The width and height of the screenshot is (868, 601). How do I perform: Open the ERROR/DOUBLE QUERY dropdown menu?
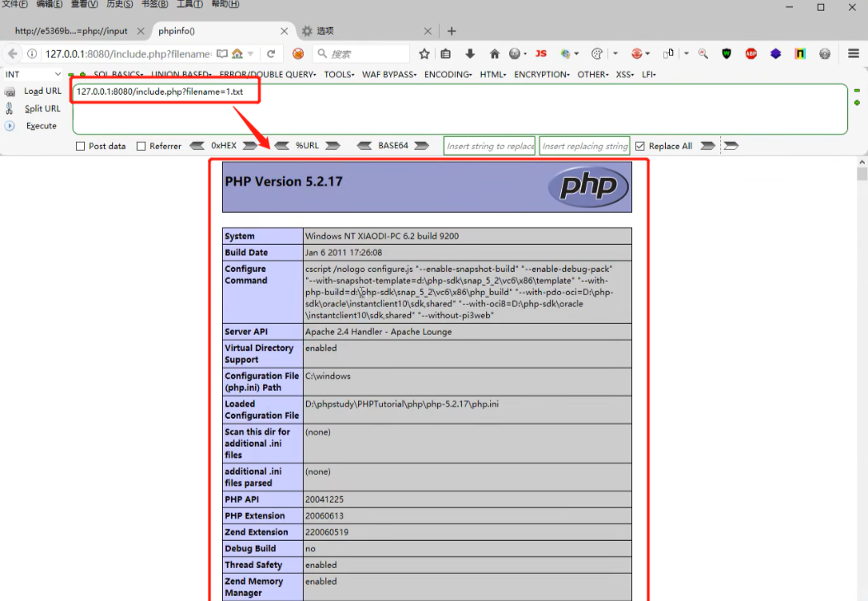(267, 74)
